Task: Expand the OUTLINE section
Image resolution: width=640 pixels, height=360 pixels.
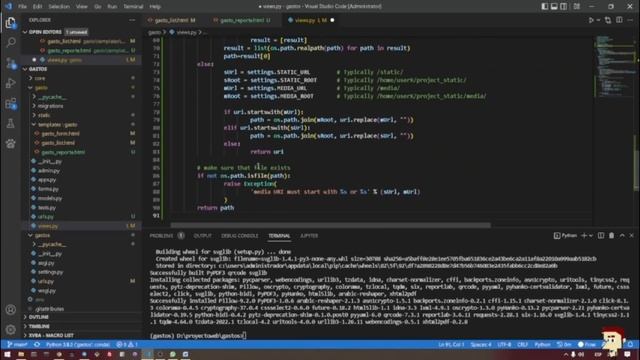Action: click(39, 317)
